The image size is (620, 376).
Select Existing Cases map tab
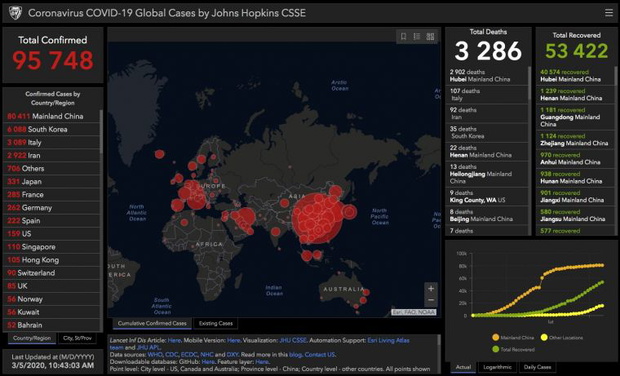click(215, 323)
